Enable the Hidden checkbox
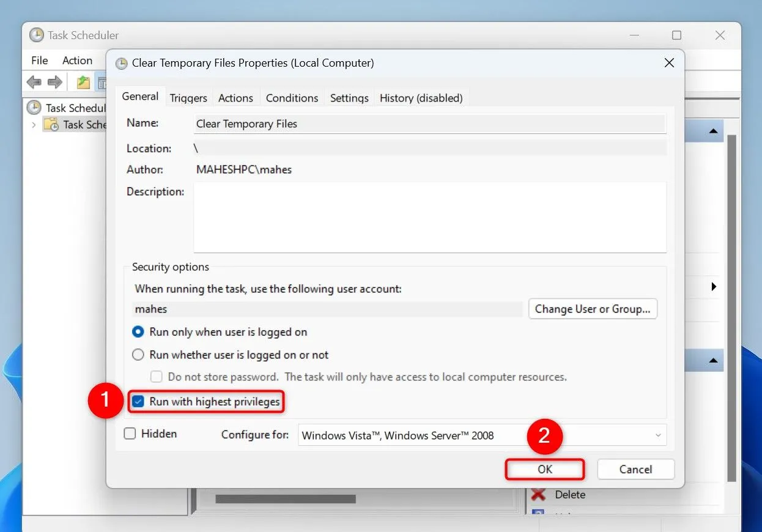762x532 pixels. (130, 434)
